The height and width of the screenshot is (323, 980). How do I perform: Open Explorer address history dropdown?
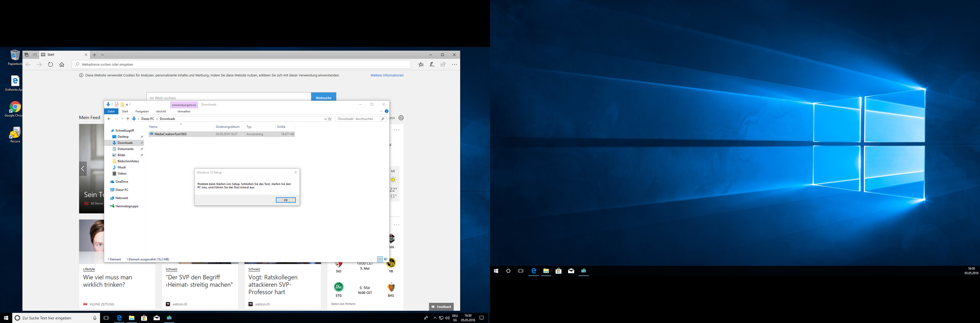(325, 119)
